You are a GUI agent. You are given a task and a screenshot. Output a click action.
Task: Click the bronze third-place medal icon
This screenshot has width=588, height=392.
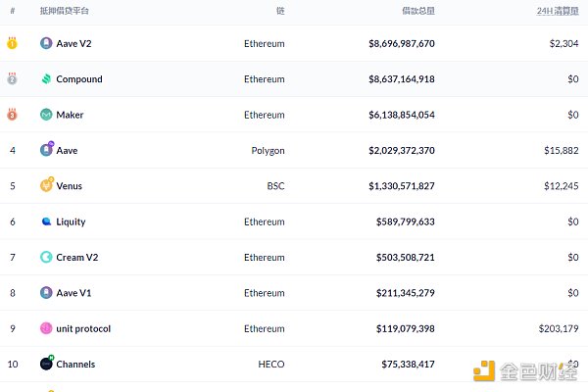tap(12, 115)
